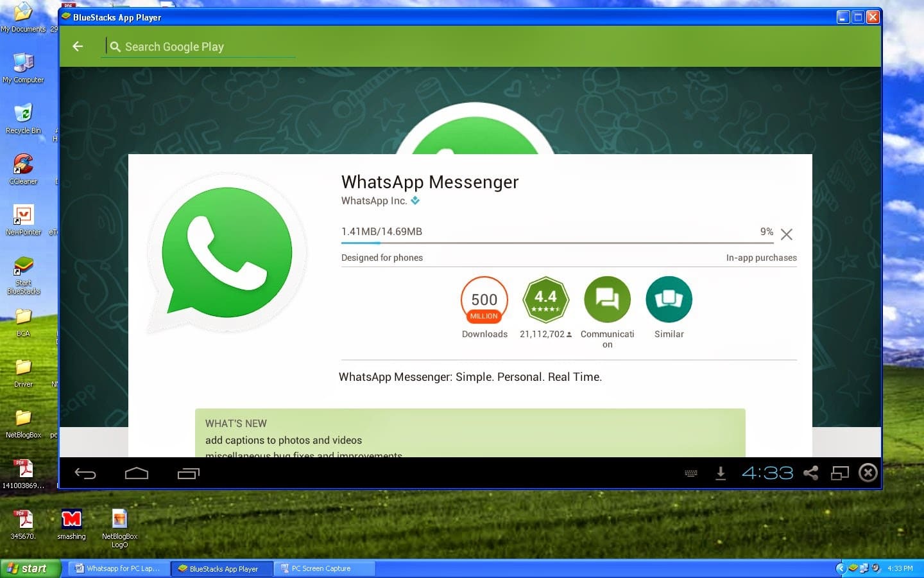The width and height of the screenshot is (924, 578).
Task: Open My Documents desktop icon
Action: [x=23, y=17]
